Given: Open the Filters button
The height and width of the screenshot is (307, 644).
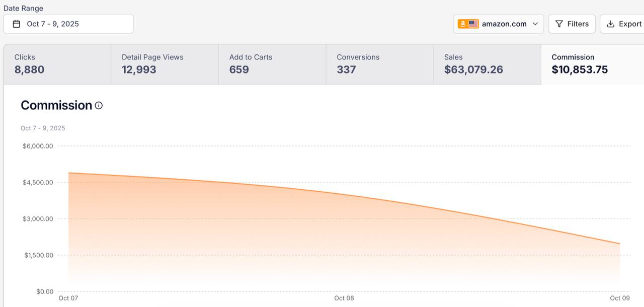Looking at the screenshot, I should [572, 24].
